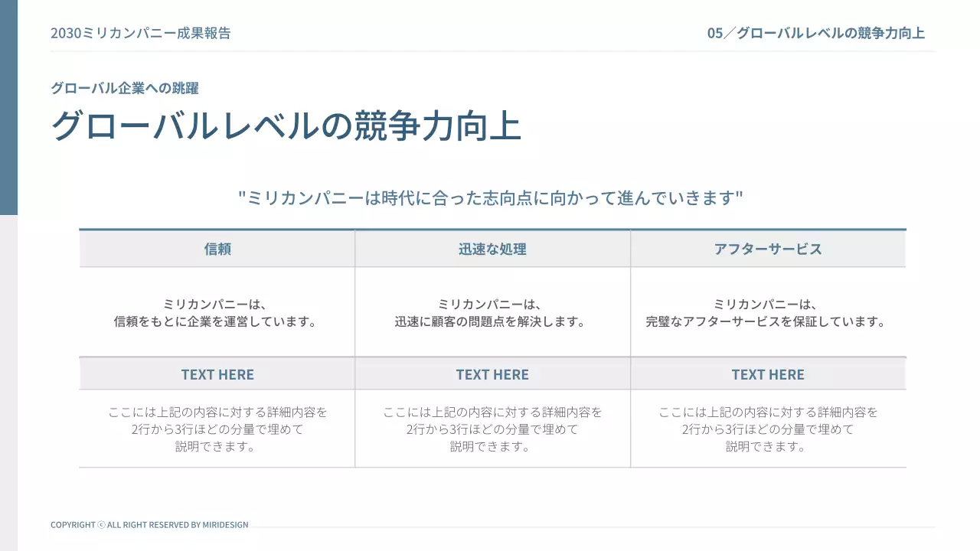Screen dimensions: 980x551
Task: Click the rightmost TEXT HERE placeholder
Action: coord(767,374)
